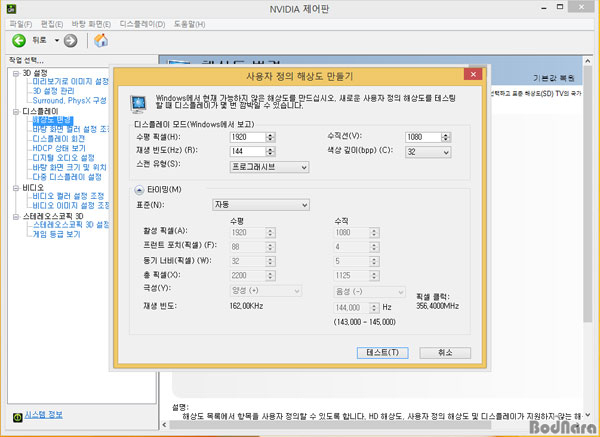Collapse the 3D 설정 tree node
This screenshot has height=437, width=600.
[16, 73]
